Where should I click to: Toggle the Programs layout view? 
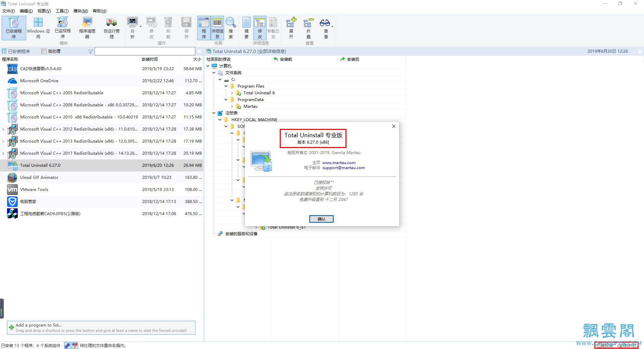coord(204,28)
